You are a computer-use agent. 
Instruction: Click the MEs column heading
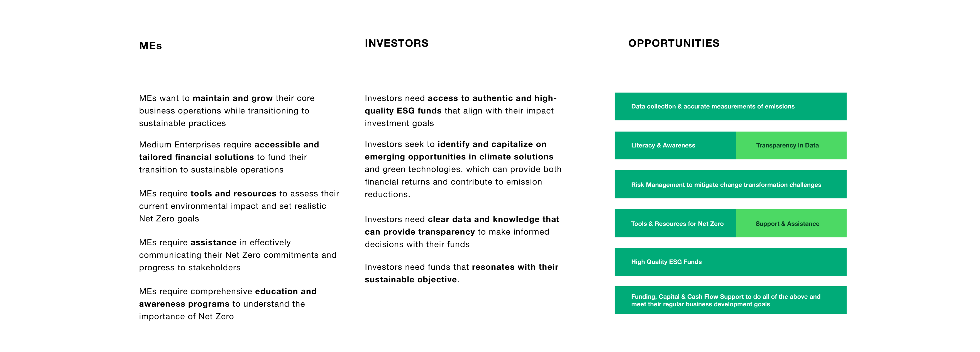tap(150, 46)
